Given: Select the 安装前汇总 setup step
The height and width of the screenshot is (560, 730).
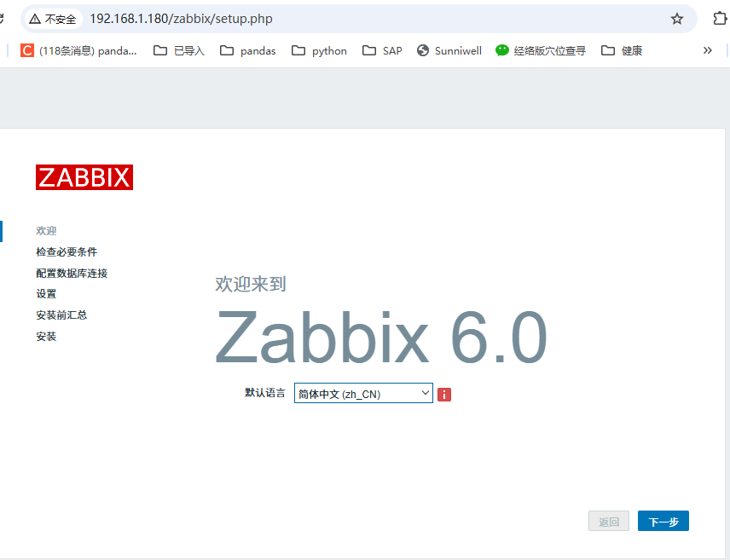Looking at the screenshot, I should click(61, 315).
